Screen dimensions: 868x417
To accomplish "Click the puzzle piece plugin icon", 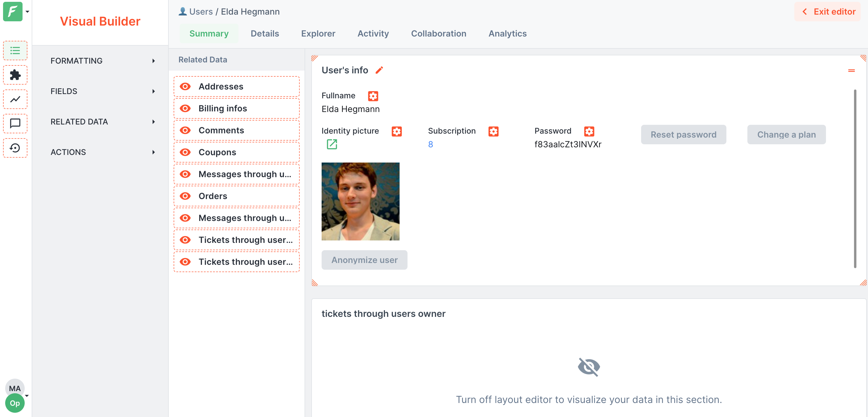I will (x=15, y=75).
